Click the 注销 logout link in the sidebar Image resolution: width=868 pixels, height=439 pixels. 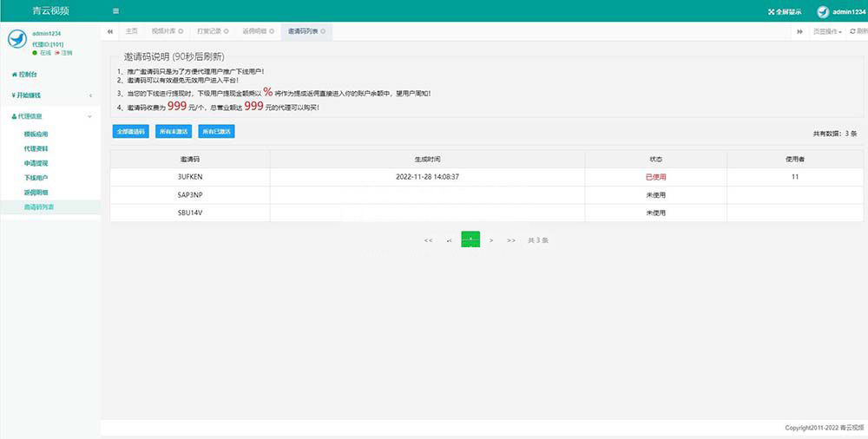tap(63, 53)
